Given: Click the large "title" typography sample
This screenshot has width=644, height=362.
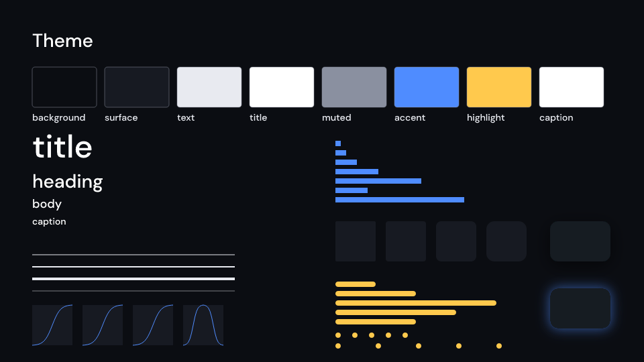Looking at the screenshot, I should tap(62, 147).
